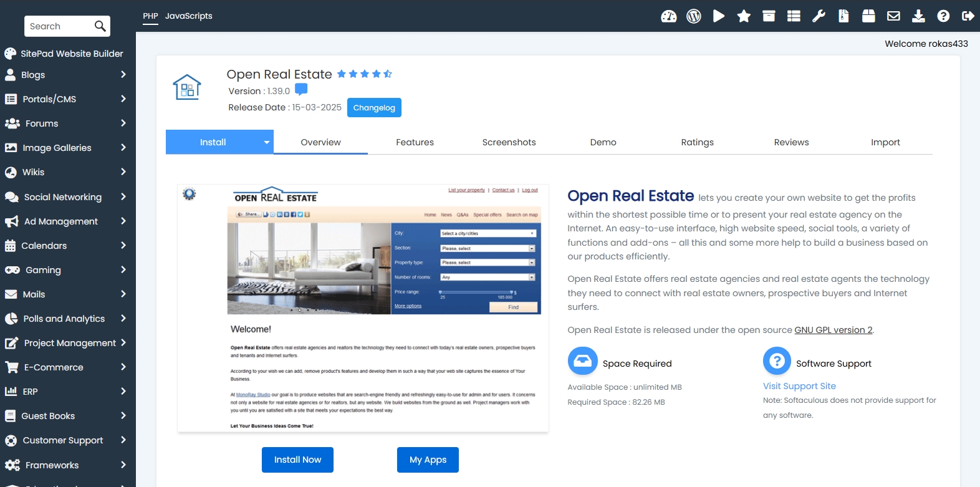Open the email envelope icon
980x487 pixels.
[x=893, y=16]
